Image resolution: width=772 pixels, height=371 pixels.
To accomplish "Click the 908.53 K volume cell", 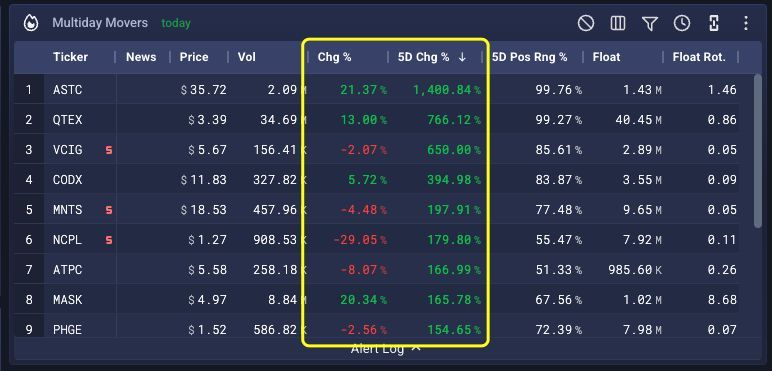I will [281, 240].
